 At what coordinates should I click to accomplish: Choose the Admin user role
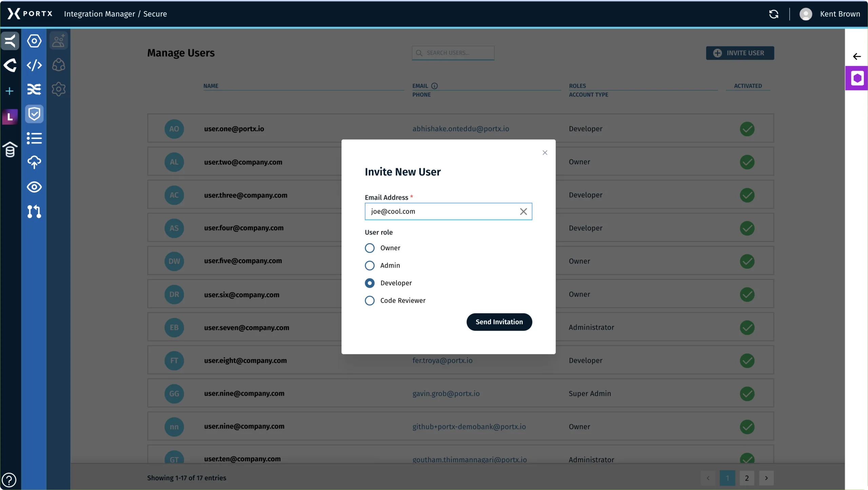click(x=370, y=266)
